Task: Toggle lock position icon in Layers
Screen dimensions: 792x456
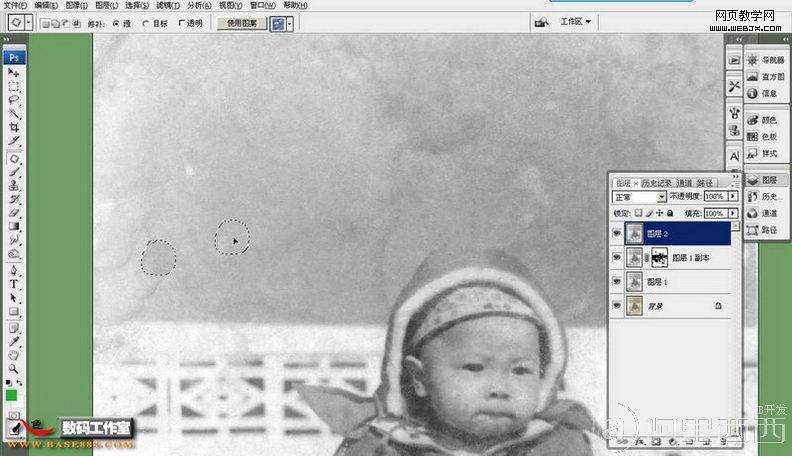Action: coord(660,213)
